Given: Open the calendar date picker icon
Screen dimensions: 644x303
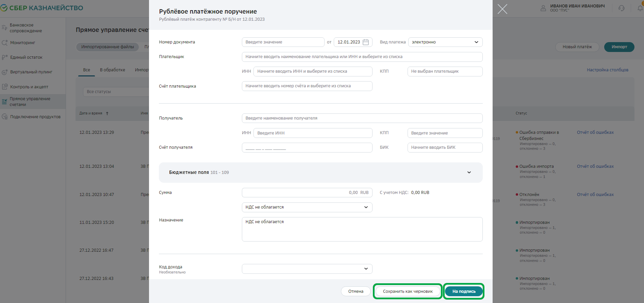Looking at the screenshot, I should point(366,42).
